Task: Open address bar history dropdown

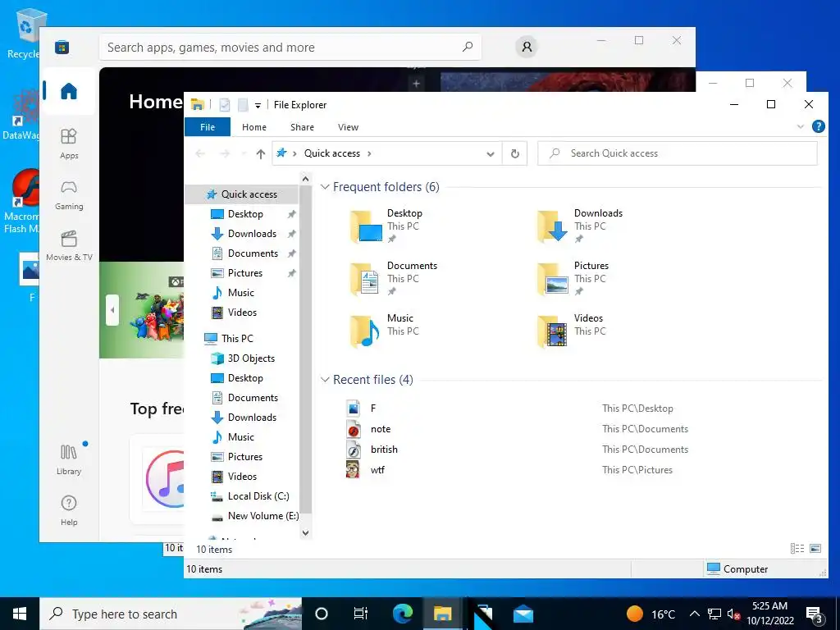Action: pos(490,153)
